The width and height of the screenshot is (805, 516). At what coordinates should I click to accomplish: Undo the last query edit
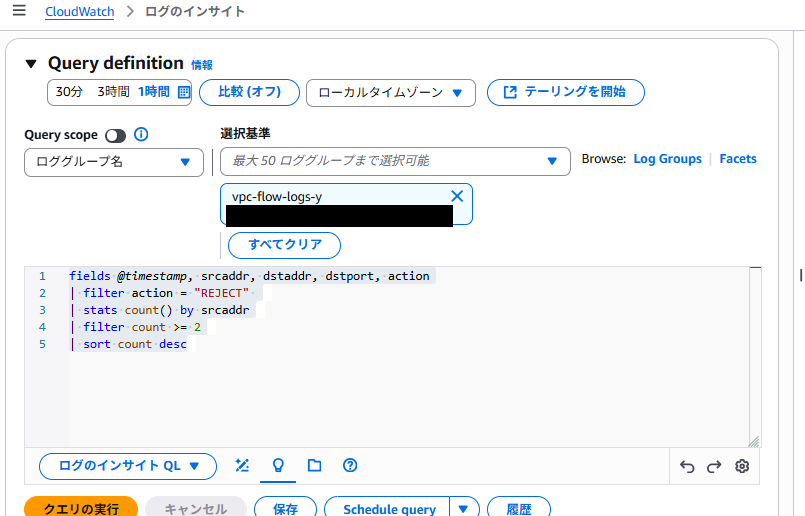coord(687,466)
